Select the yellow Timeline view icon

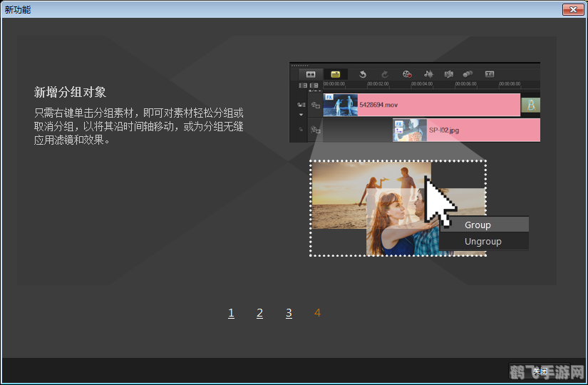tap(335, 74)
